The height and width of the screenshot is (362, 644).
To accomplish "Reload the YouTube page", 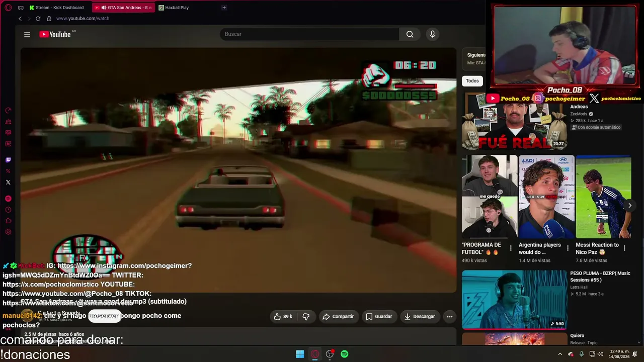I will [38, 19].
